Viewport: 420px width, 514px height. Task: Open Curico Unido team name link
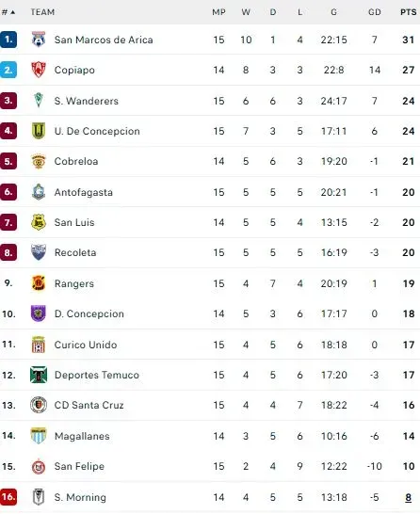point(86,345)
